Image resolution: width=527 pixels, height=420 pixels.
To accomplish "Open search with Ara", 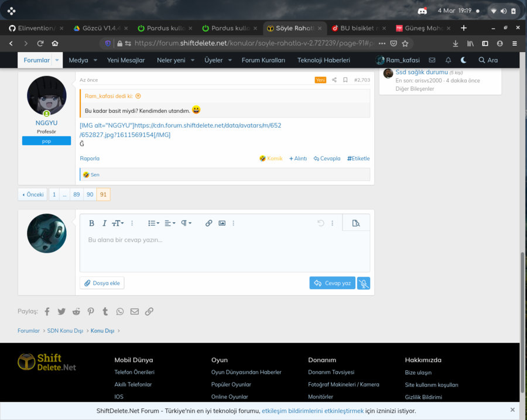I will pos(488,60).
